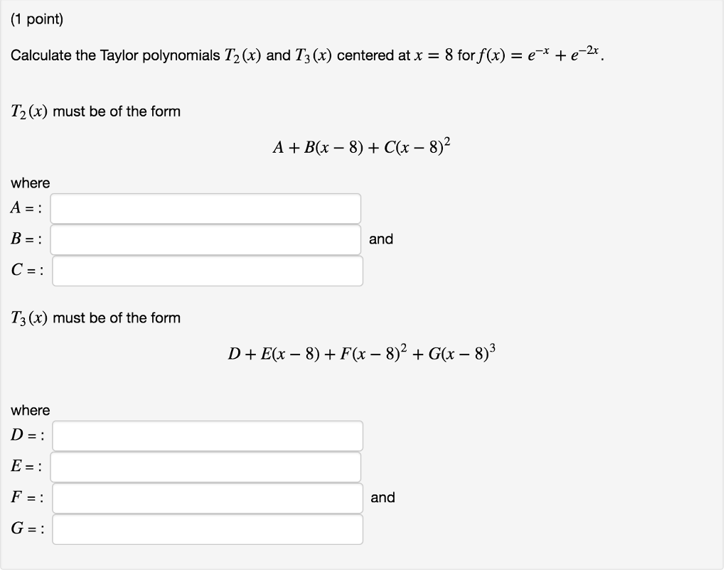Focus the answer box next to G
The width and height of the screenshot is (728, 574).
208,529
